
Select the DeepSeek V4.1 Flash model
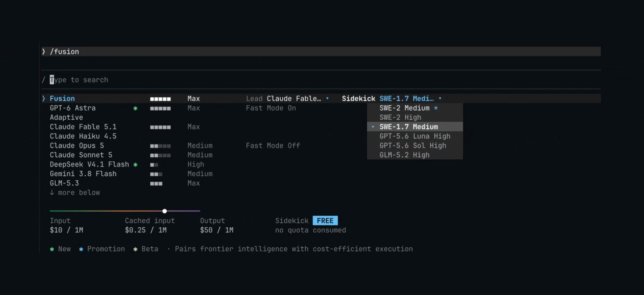point(89,165)
